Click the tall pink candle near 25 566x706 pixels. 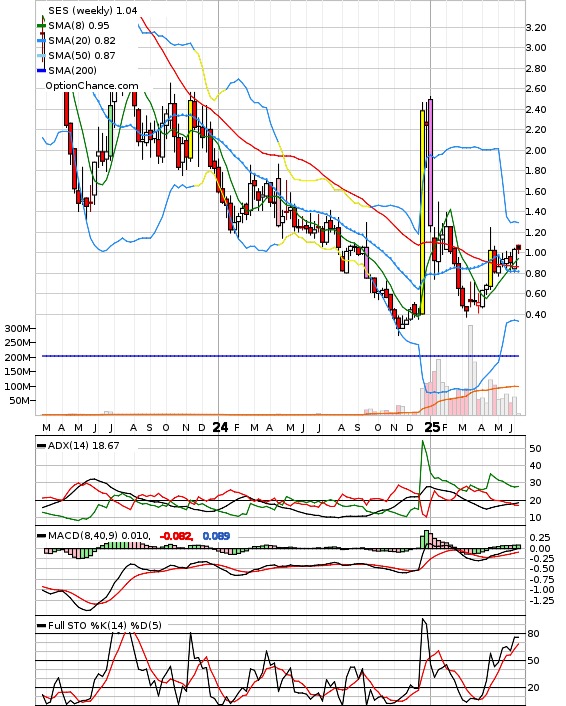click(430, 163)
